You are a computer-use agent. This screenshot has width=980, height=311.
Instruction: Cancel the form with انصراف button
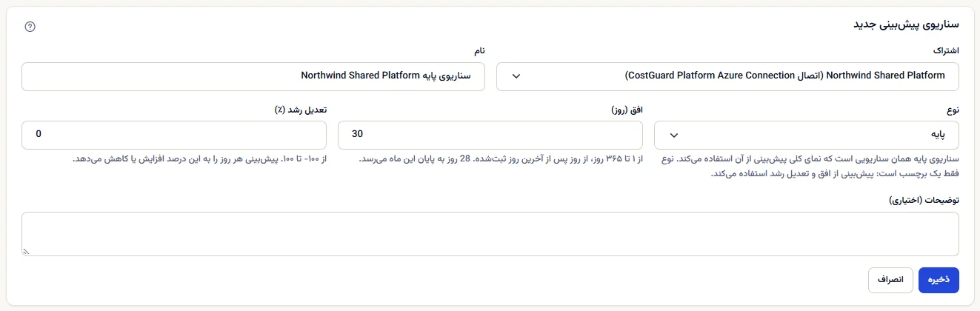point(890,280)
